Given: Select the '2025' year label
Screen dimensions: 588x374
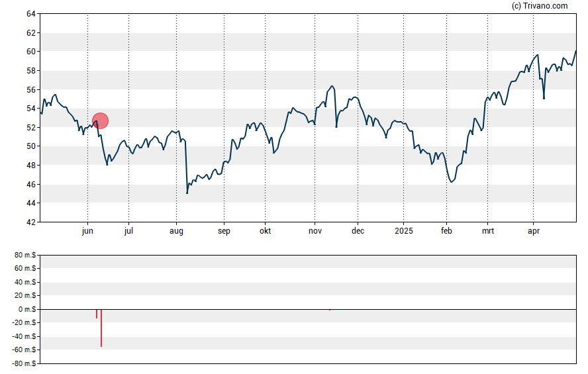Looking at the screenshot, I should pos(403,231).
